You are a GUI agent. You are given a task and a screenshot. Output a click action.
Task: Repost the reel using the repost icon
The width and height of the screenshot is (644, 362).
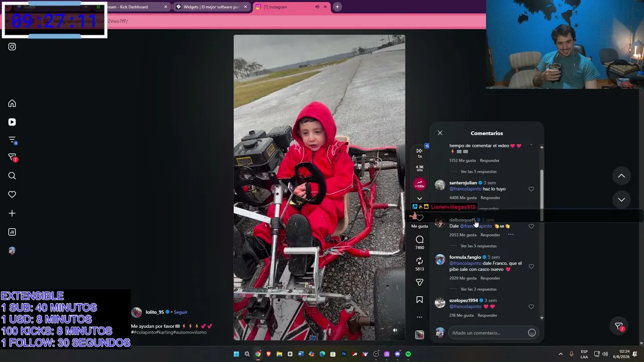(420, 260)
